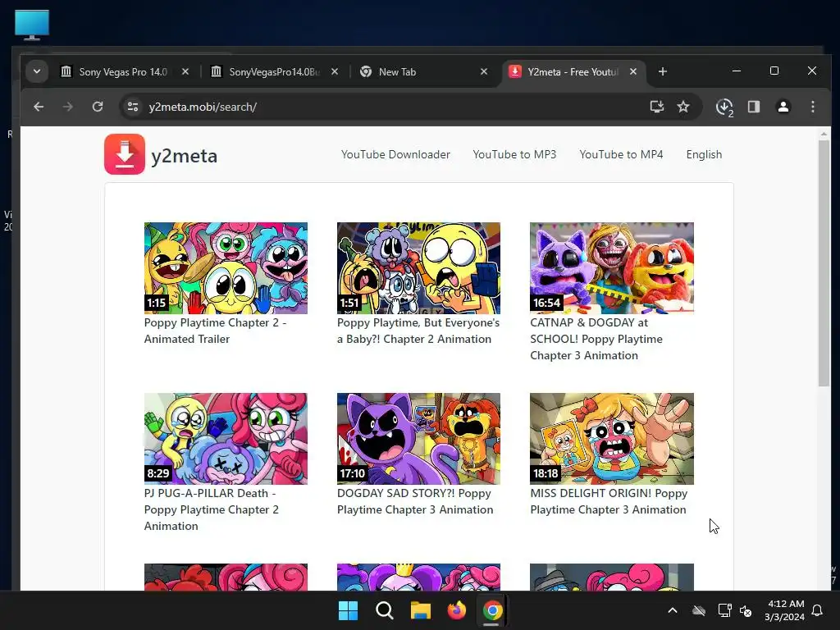Viewport: 840px width, 630px height.
Task: Open PJ PUG-A-PILLAR Death video thumbnail
Action: pos(226,439)
